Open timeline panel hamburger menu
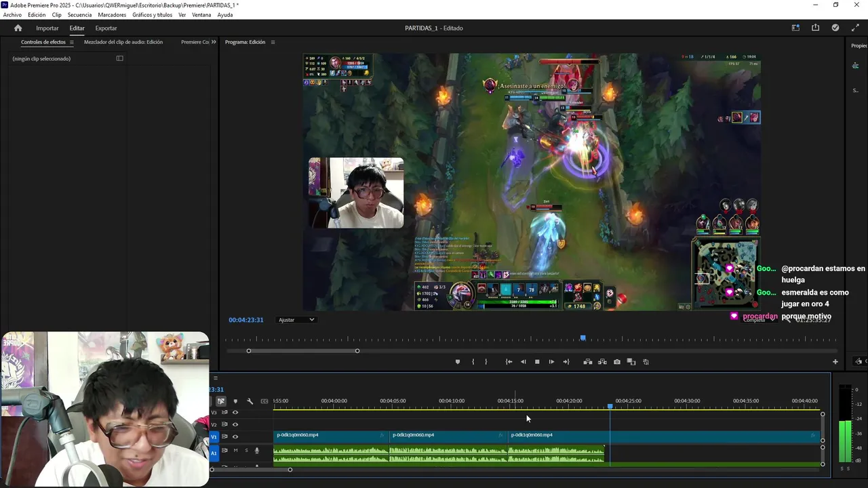This screenshot has width=868, height=488. pyautogui.click(x=216, y=378)
